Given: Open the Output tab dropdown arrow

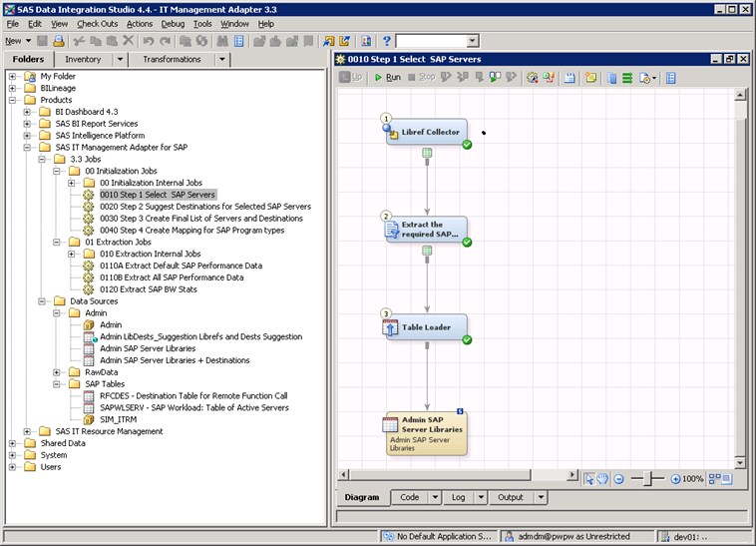Looking at the screenshot, I should pos(541,497).
